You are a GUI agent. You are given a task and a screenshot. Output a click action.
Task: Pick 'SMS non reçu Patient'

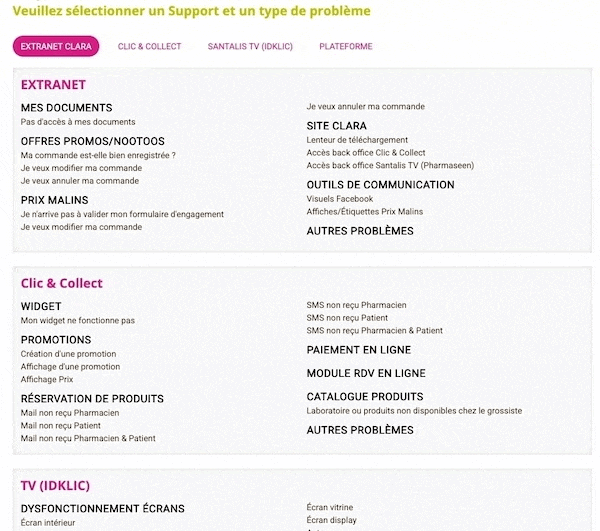[x=347, y=318]
